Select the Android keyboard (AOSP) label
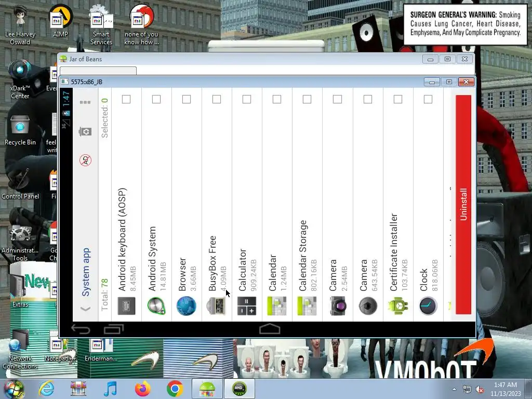The width and height of the screenshot is (532, 399). pyautogui.click(x=122, y=239)
